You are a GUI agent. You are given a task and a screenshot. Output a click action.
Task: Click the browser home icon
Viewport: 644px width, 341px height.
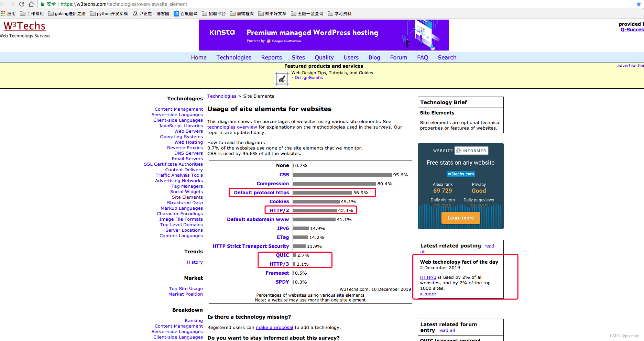31,4
